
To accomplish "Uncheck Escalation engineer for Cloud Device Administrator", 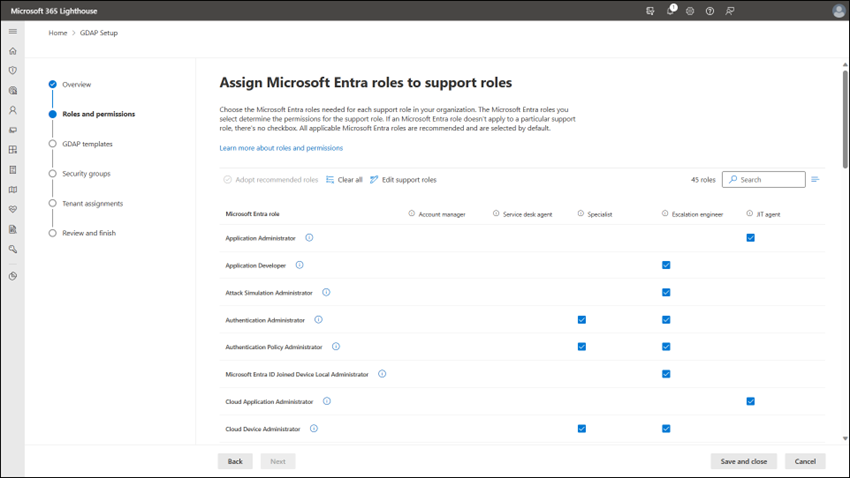I will pos(666,429).
